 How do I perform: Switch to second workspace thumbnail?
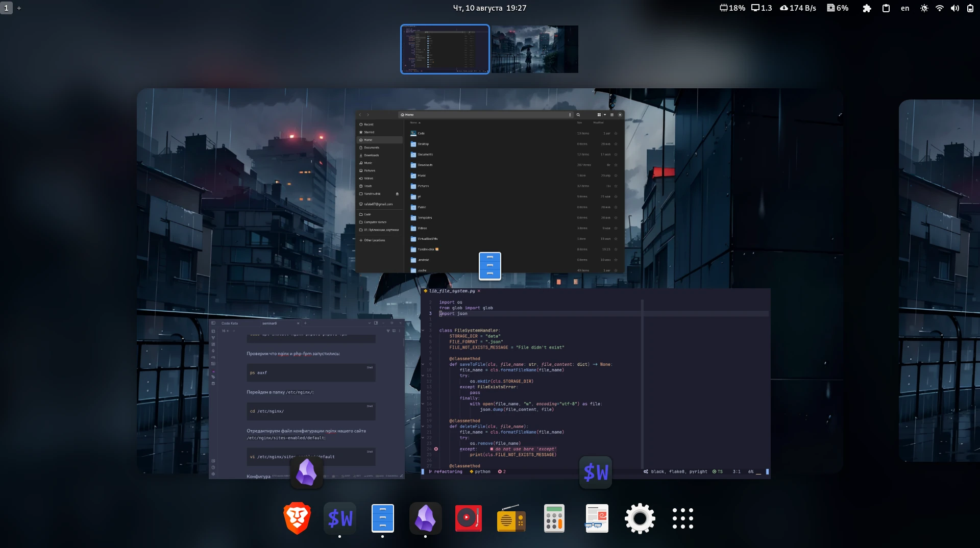(x=534, y=49)
